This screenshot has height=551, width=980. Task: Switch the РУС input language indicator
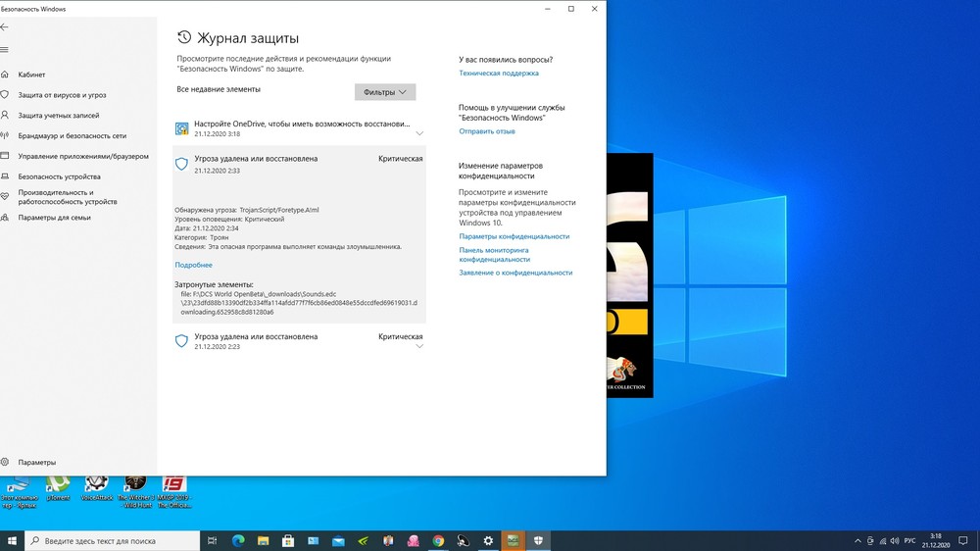(910, 541)
